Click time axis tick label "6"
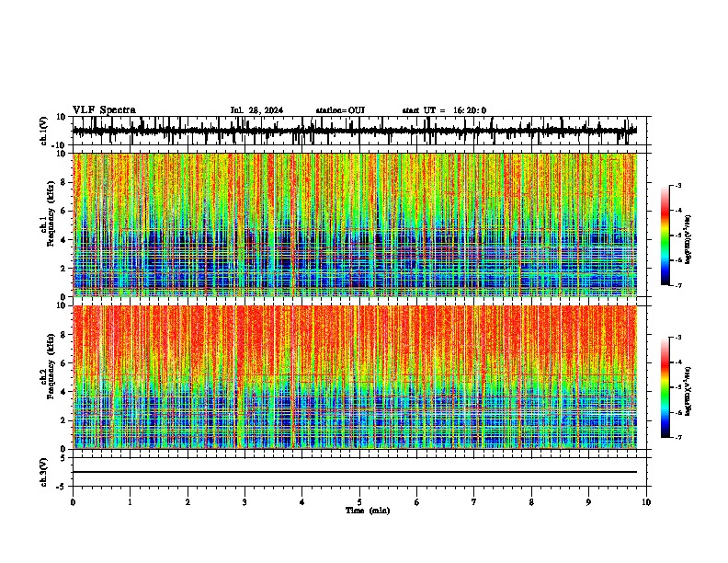 [417, 502]
